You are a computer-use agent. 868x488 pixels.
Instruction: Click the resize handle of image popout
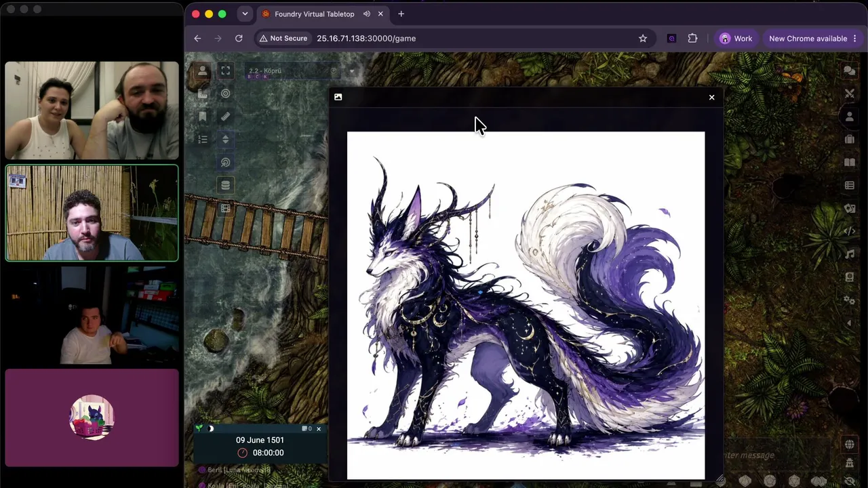719,480
